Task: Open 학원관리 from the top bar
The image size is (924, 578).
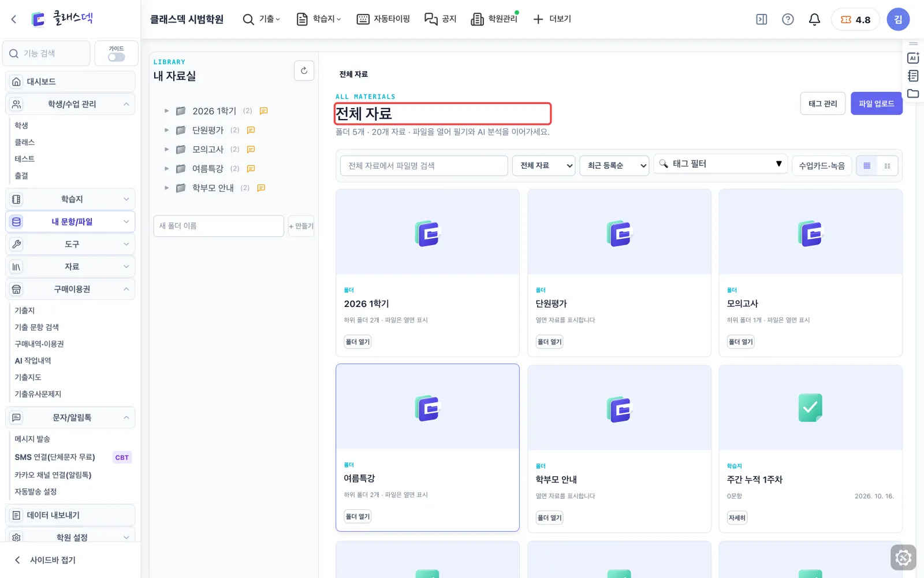Action: click(495, 19)
